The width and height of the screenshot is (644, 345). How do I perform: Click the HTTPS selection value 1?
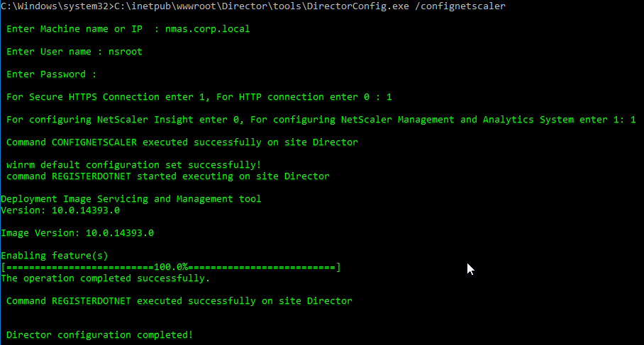tap(389, 97)
